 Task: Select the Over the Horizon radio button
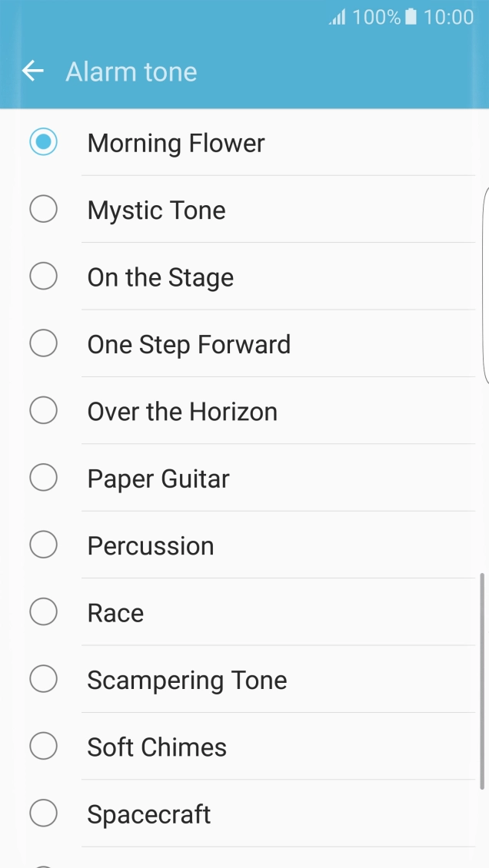click(44, 410)
